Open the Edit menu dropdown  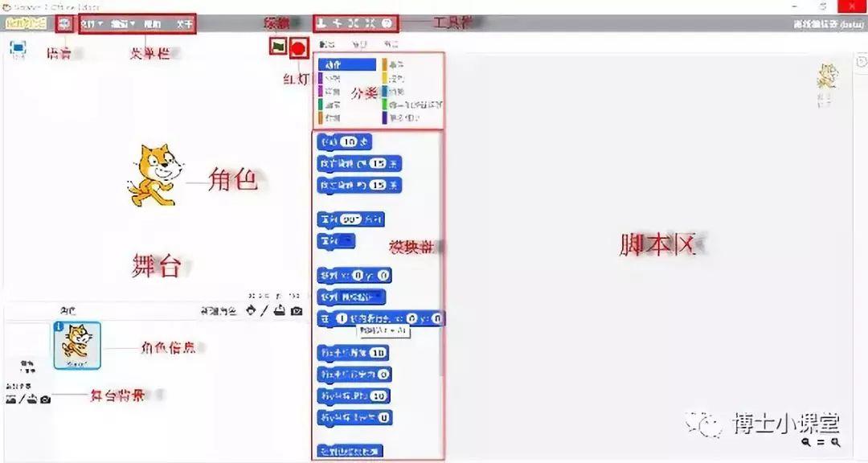pyautogui.click(x=122, y=24)
